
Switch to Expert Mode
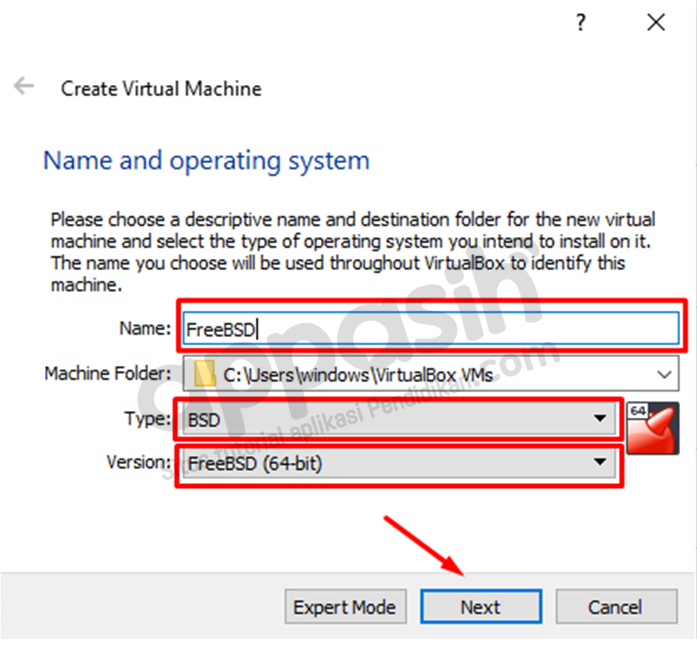pos(345,607)
